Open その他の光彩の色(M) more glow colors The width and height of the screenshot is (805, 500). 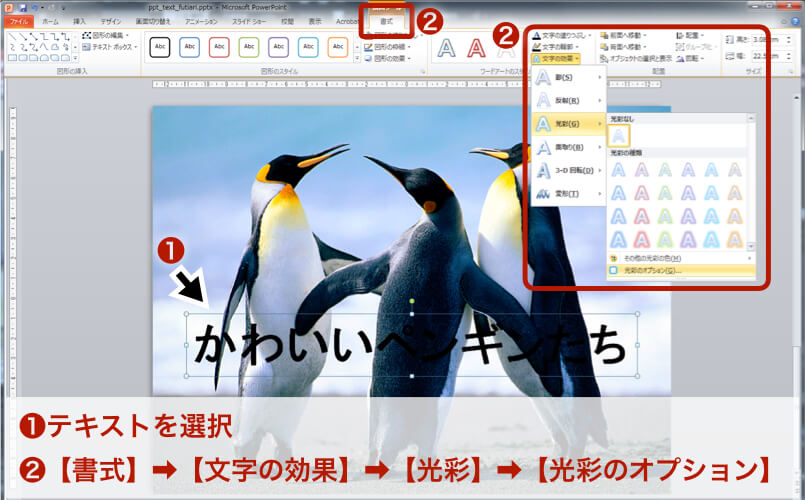681,258
